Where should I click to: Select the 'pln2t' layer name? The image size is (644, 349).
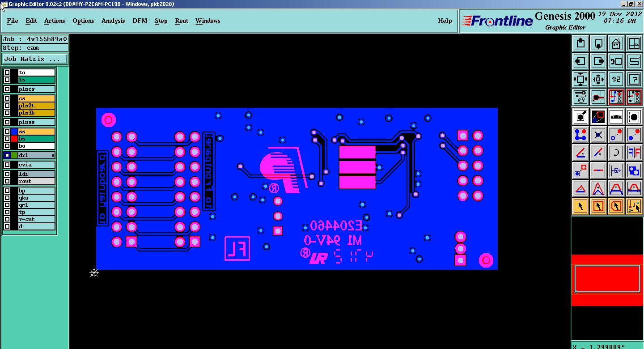(x=37, y=106)
